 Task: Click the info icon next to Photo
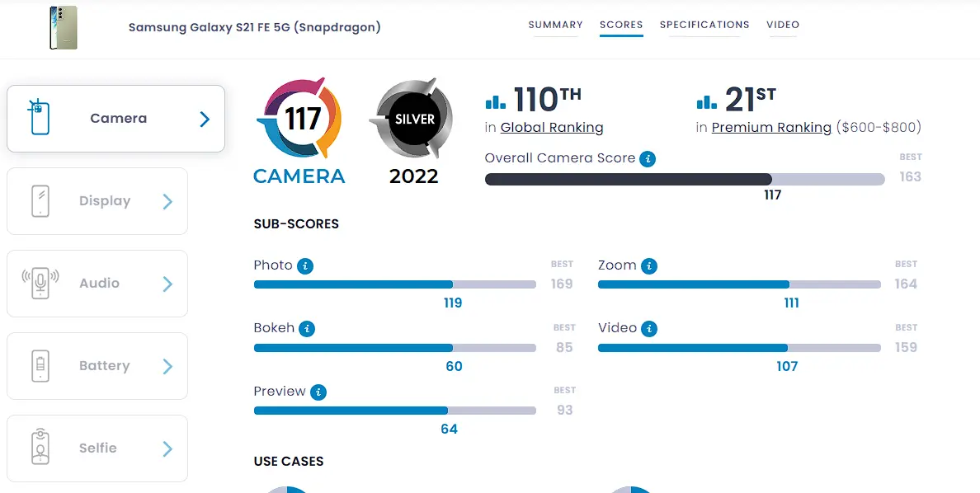(305, 266)
